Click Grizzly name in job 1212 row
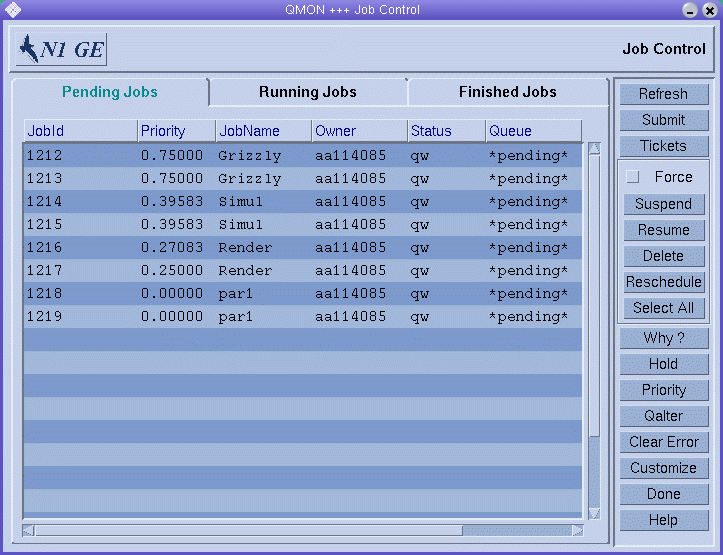This screenshot has height=555, width=723. [x=250, y=156]
